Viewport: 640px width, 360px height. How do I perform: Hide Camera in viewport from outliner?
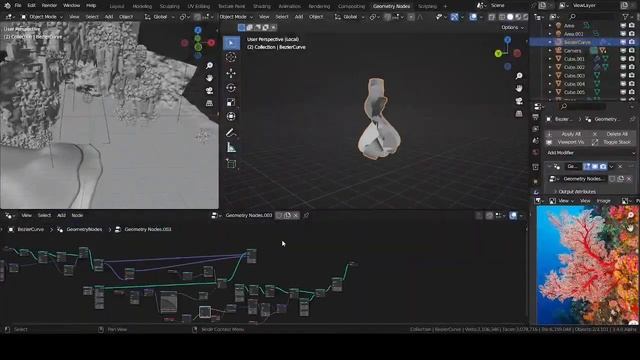(623, 51)
